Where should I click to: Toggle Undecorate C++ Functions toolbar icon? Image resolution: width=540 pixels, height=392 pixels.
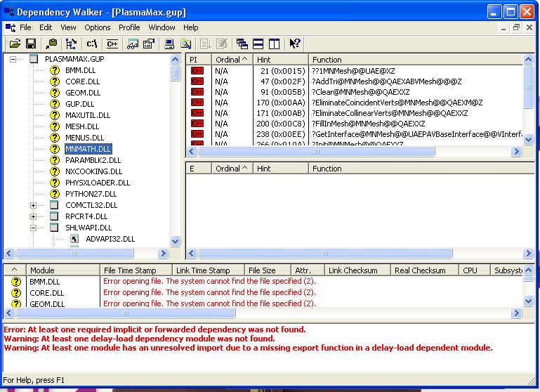(112, 44)
